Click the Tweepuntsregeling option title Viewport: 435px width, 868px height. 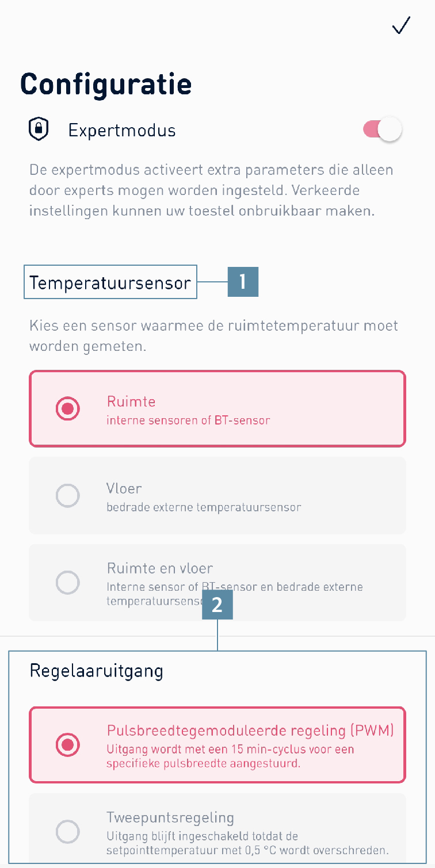[x=170, y=818]
